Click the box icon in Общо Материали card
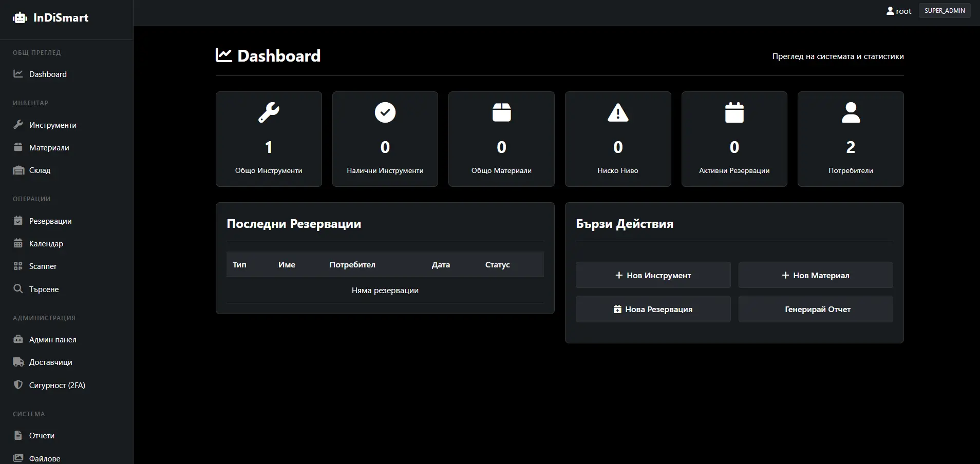 502,112
